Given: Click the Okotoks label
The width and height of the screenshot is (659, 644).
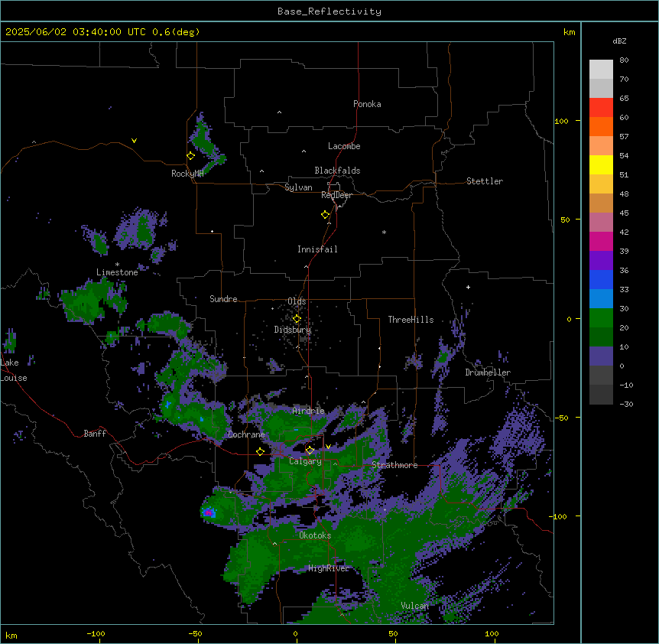Looking at the screenshot, I should click(315, 535).
